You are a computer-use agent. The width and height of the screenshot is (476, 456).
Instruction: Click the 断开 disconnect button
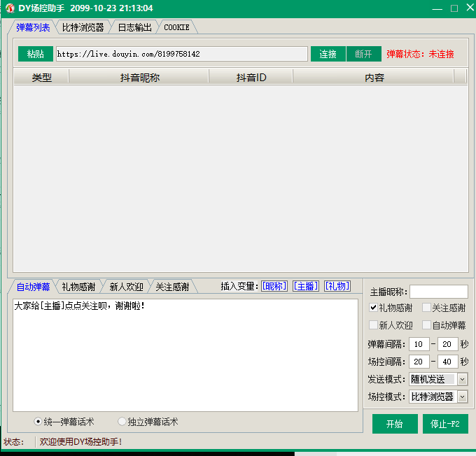tap(364, 54)
